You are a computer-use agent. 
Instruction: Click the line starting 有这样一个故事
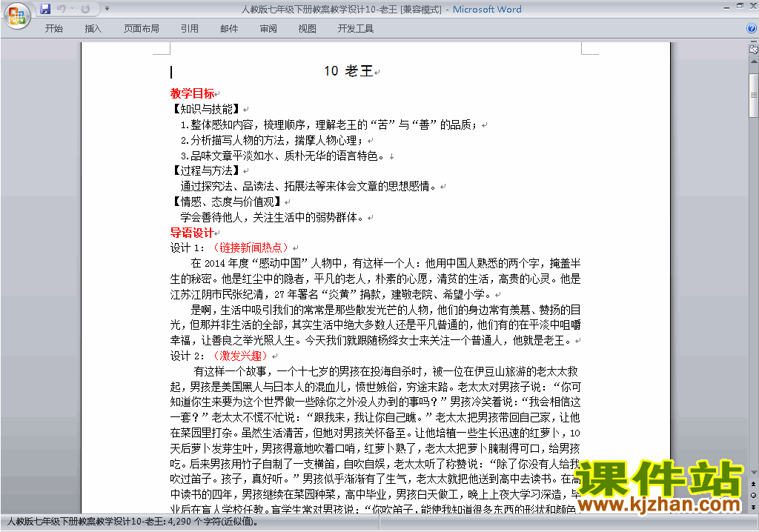(x=385, y=371)
